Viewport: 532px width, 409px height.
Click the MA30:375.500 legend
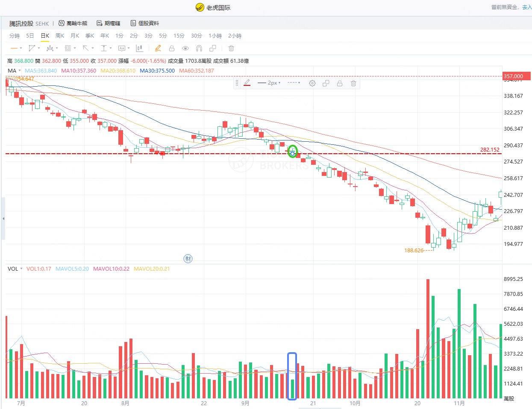pos(157,71)
